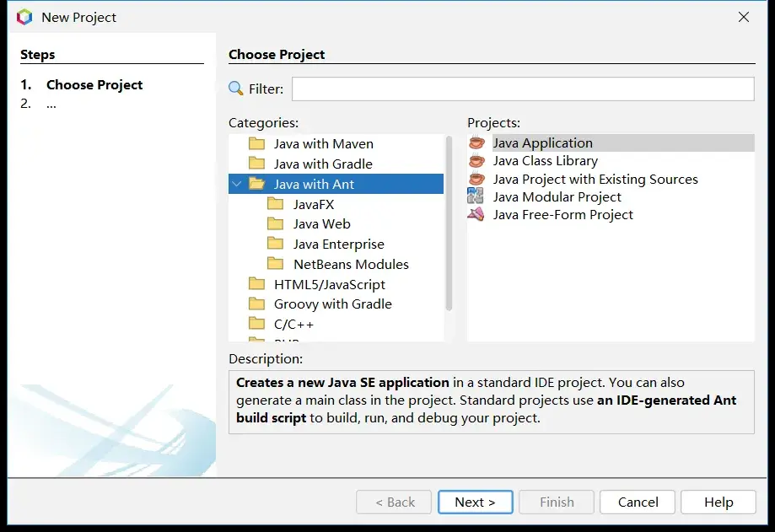Select the Java with Ant category
The height and width of the screenshot is (532, 775).
tap(336, 184)
